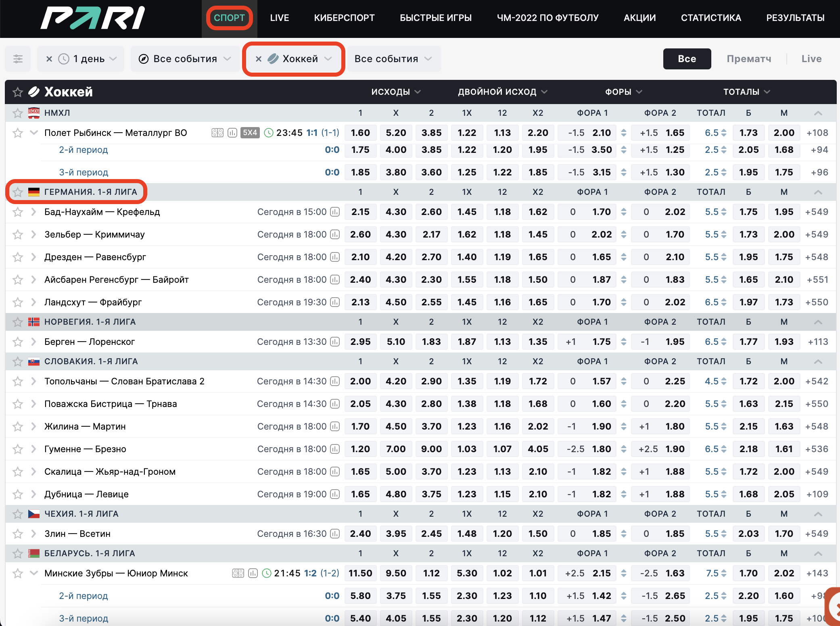The image size is (840, 626).
Task: Open the Все события dropdown after Хоккей
Action: (x=394, y=59)
